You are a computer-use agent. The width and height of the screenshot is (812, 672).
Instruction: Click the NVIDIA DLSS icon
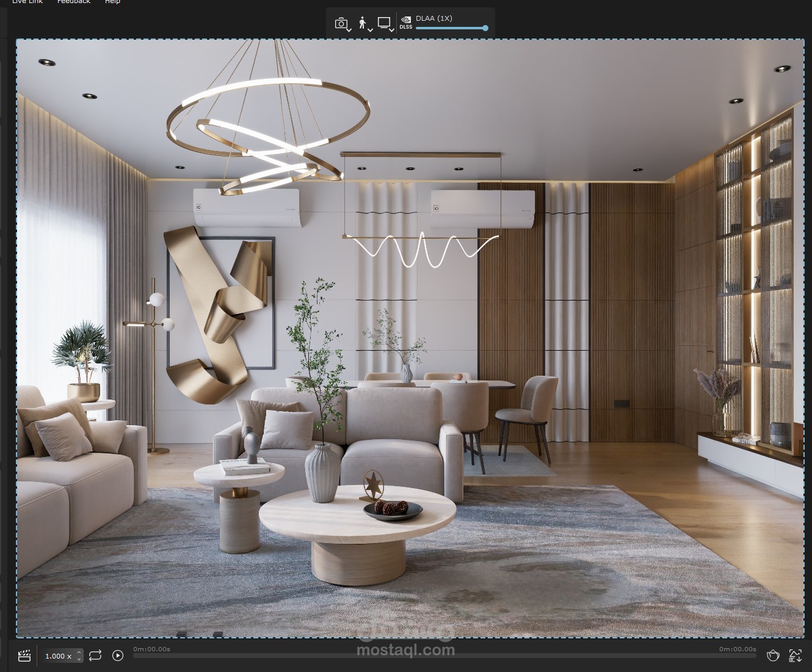(x=406, y=23)
